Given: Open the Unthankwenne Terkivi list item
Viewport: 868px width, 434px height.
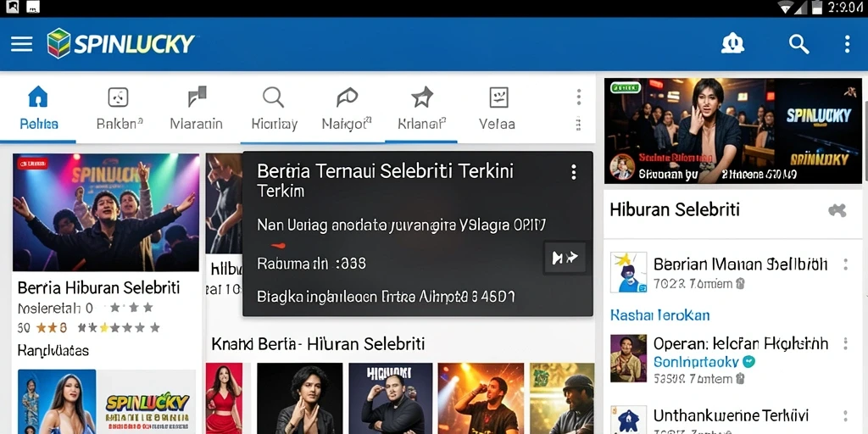Looking at the screenshot, I should click(x=731, y=415).
